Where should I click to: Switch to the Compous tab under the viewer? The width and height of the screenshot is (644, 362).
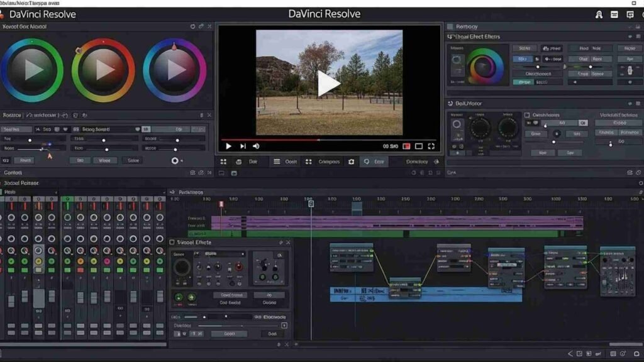[x=323, y=162]
